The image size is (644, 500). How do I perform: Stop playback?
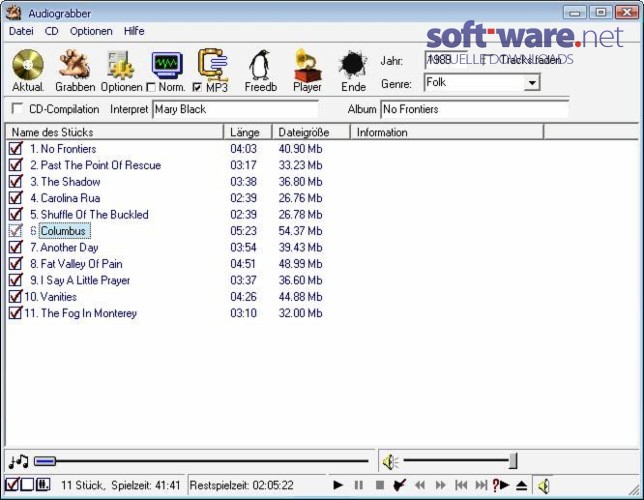point(380,485)
